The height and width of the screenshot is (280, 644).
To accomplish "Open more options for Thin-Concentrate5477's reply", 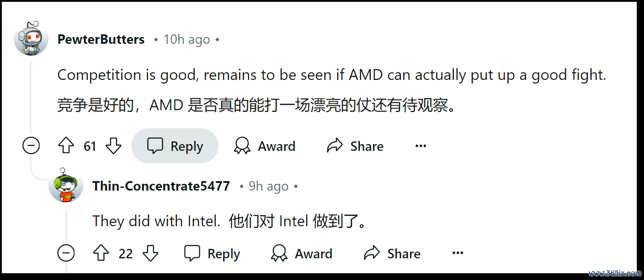I will [x=458, y=253].
